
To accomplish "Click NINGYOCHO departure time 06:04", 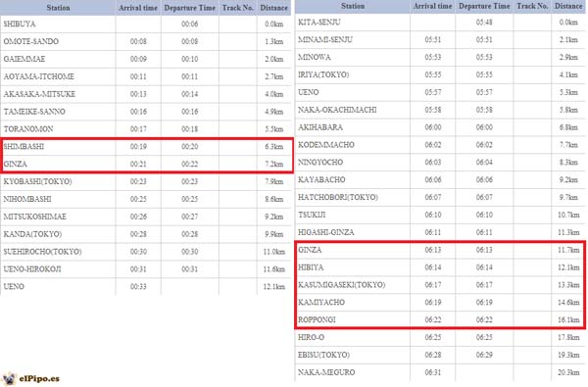I will point(484,162).
